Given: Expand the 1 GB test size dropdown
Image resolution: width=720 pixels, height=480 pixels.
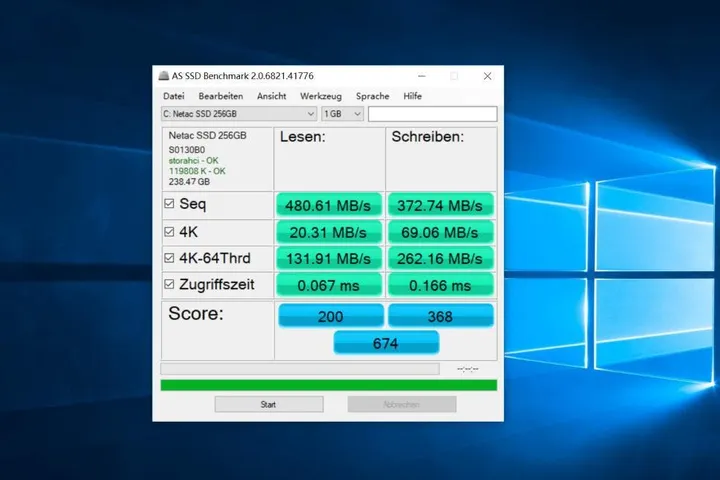Looking at the screenshot, I should point(358,114).
